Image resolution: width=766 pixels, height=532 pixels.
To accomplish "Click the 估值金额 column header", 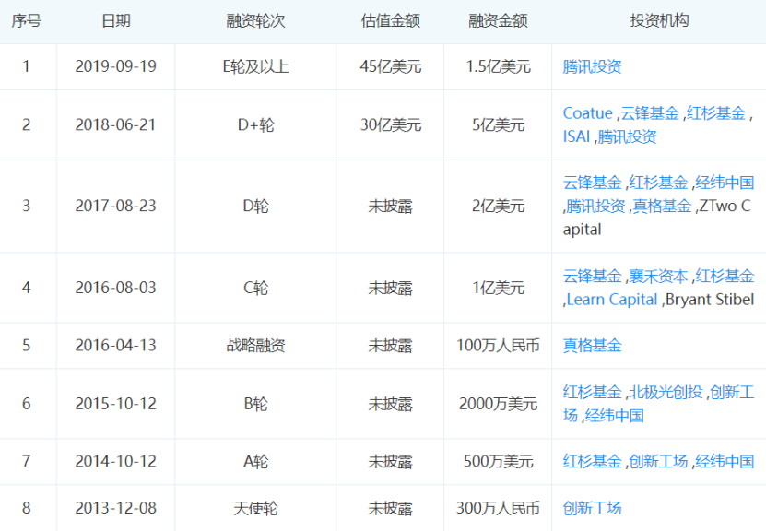I will pos(390,21).
